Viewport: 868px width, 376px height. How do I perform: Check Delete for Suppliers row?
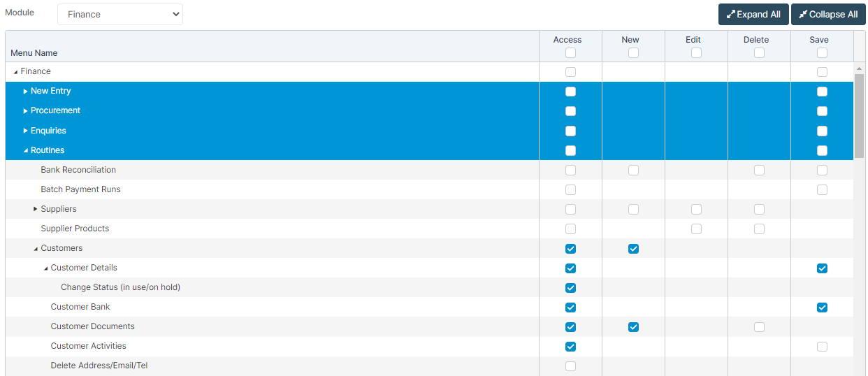click(x=759, y=209)
